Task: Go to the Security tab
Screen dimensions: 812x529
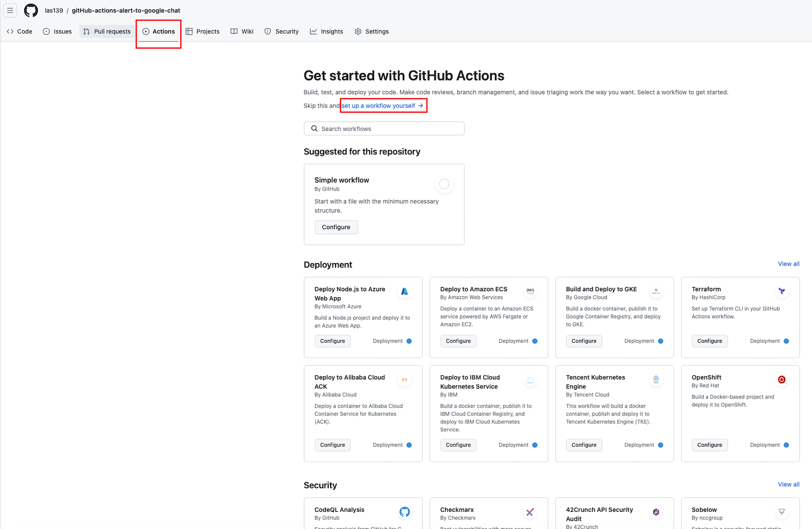Action: click(282, 32)
